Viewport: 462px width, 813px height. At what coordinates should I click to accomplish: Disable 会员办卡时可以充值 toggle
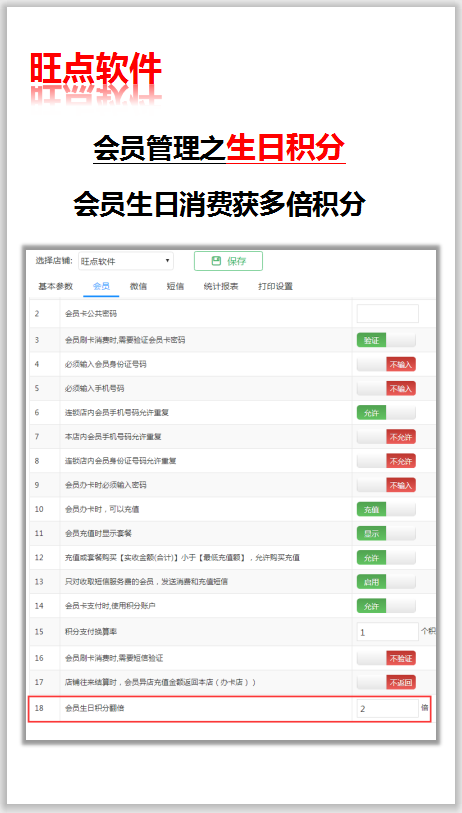point(386,509)
